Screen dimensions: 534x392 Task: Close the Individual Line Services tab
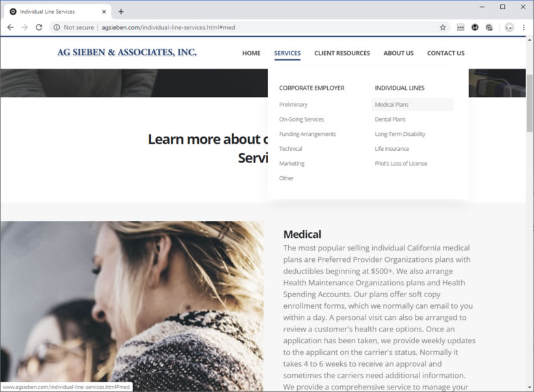(x=104, y=12)
